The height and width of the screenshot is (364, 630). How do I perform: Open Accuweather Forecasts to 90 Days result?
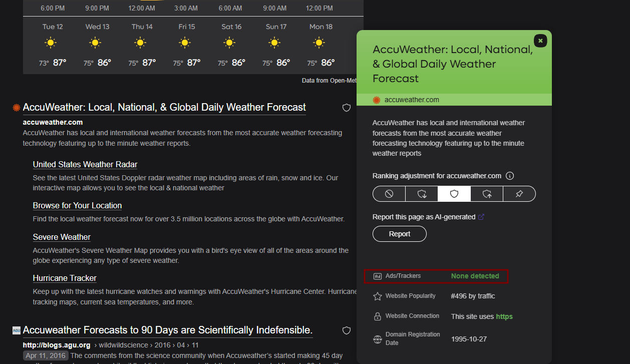point(168,330)
